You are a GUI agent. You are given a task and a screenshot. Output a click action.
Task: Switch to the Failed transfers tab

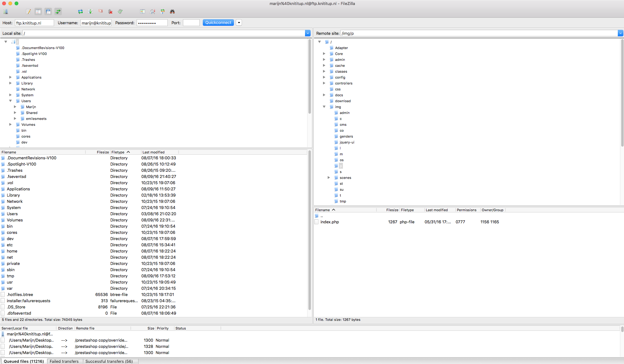(64, 361)
